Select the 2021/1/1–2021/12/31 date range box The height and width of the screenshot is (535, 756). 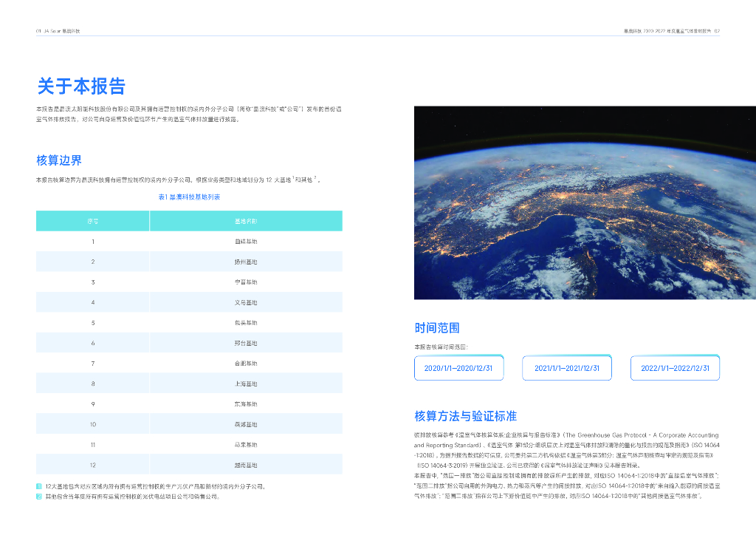pyautogui.click(x=567, y=368)
